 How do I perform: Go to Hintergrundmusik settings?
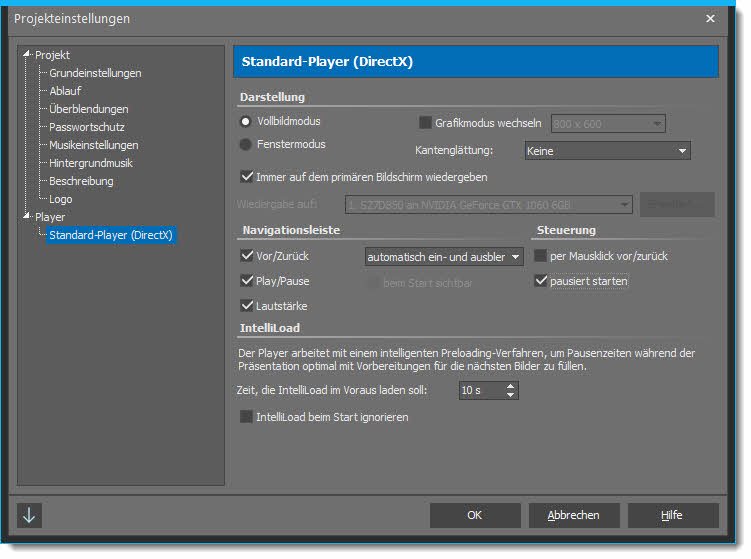[91, 163]
